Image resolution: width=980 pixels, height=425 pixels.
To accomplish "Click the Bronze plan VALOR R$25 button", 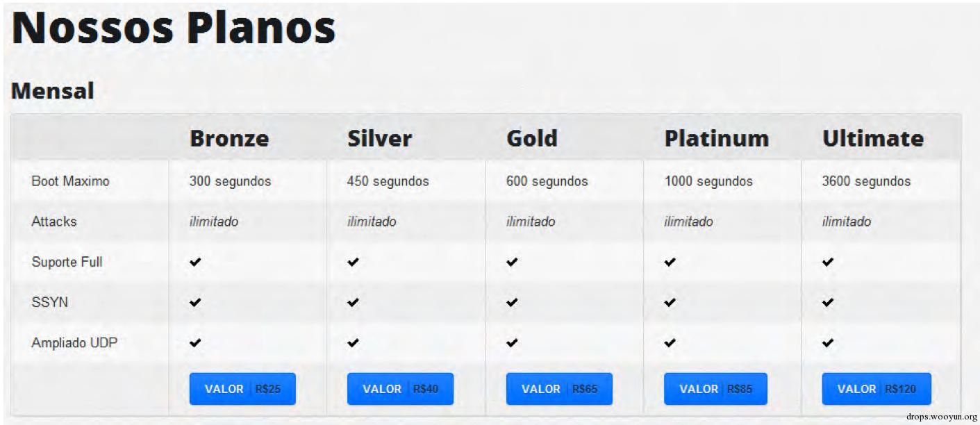I will click(x=242, y=389).
